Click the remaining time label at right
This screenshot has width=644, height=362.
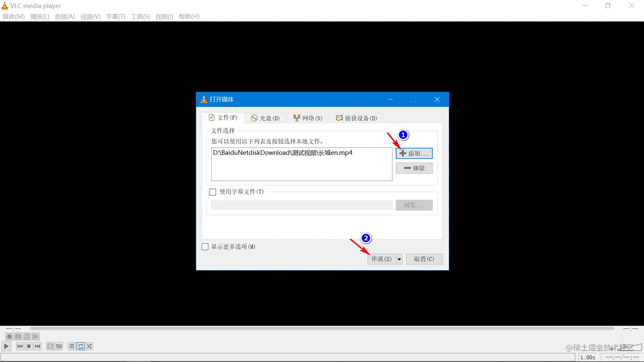tap(630, 328)
